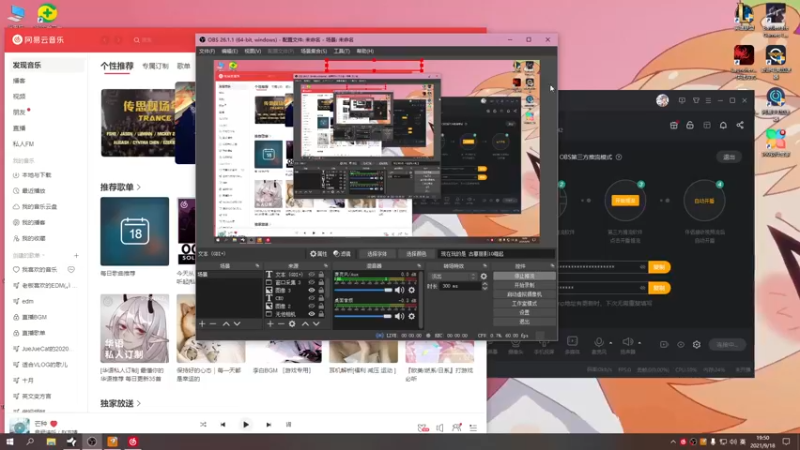The height and width of the screenshot is (450, 800).
Task: Click 开始录制 button in OBS controls
Action: (x=524, y=285)
